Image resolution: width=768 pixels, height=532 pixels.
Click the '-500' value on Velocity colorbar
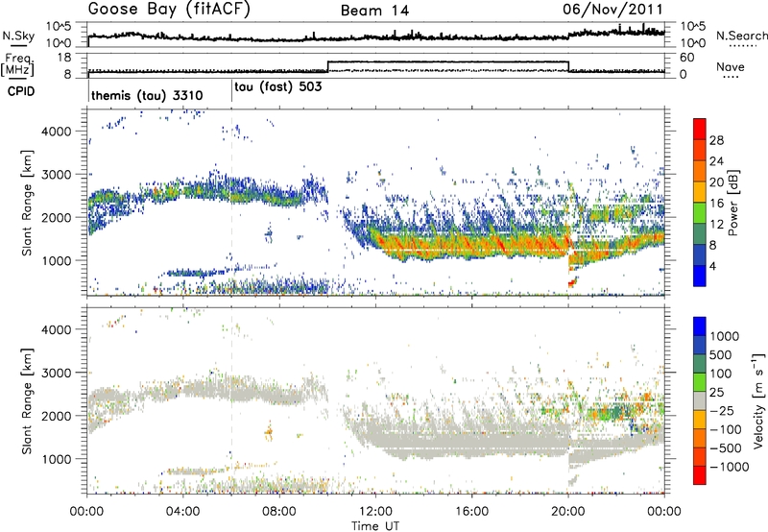point(726,448)
